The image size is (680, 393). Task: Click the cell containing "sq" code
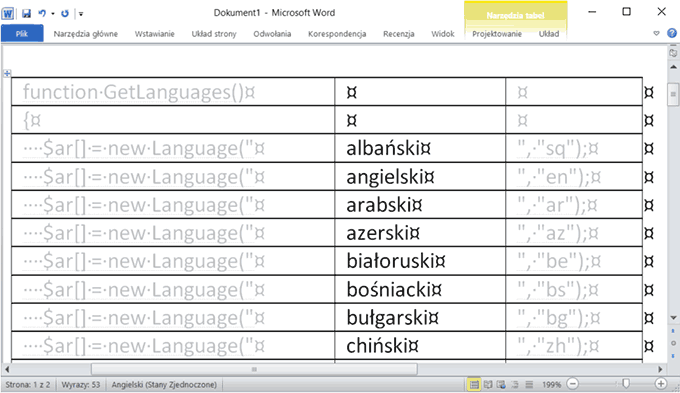pyautogui.click(x=574, y=148)
